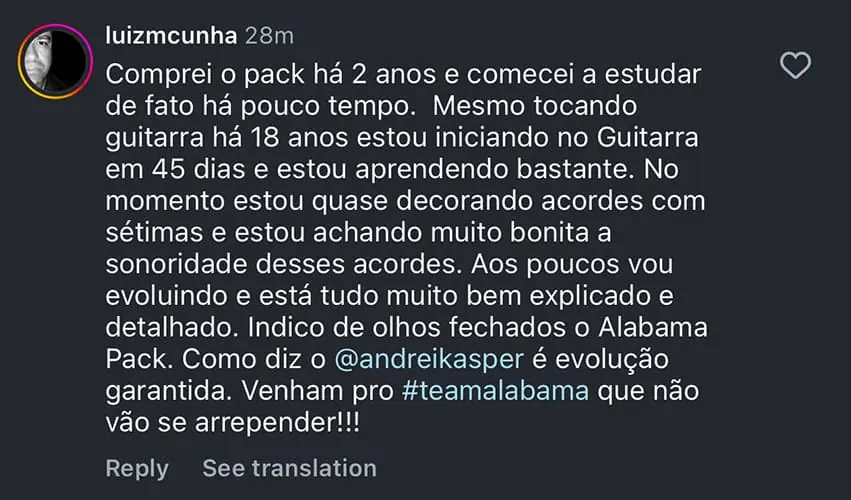Click the 28m timestamp
The width and height of the screenshot is (851, 500).
[269, 36]
